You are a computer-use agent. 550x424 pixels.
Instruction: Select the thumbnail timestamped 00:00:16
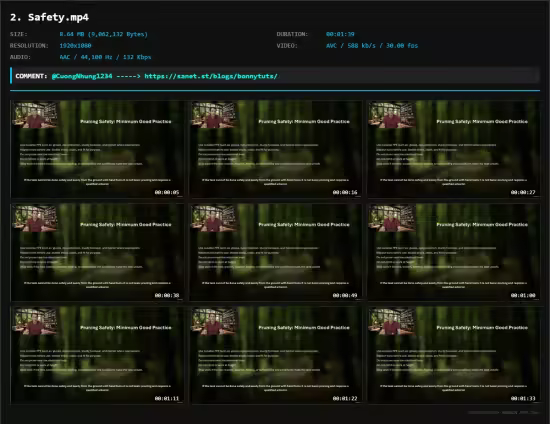click(275, 149)
